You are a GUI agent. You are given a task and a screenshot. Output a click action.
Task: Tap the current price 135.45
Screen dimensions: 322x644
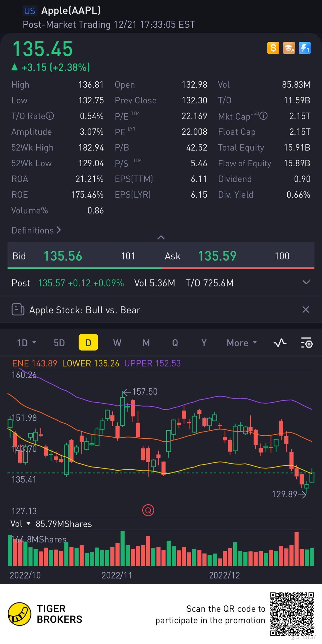point(42,49)
